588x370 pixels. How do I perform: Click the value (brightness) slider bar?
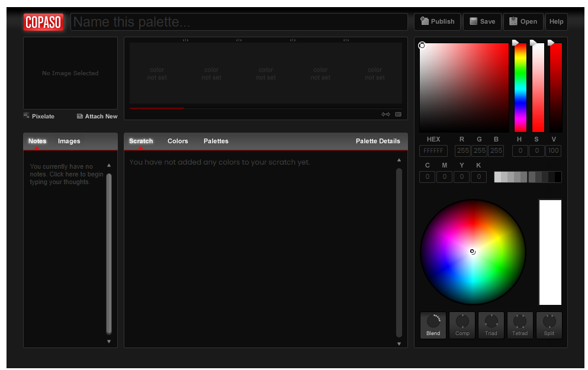[x=556, y=88]
